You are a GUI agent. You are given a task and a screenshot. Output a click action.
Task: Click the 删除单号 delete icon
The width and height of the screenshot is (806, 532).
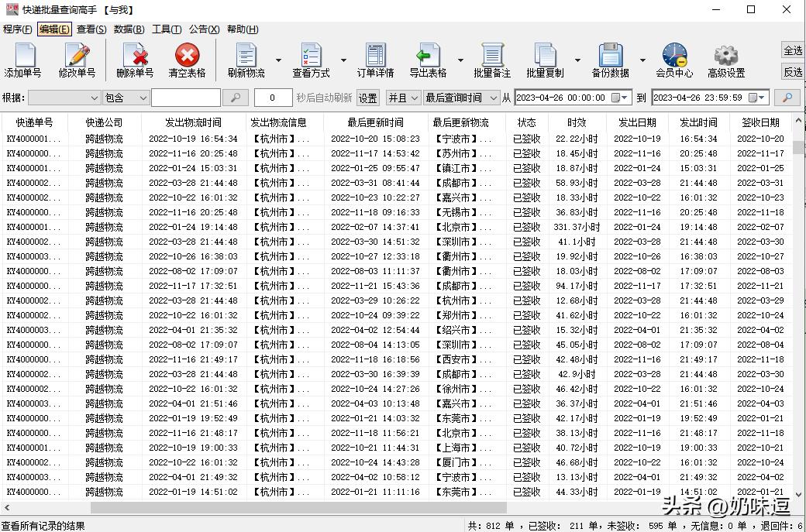(x=135, y=60)
